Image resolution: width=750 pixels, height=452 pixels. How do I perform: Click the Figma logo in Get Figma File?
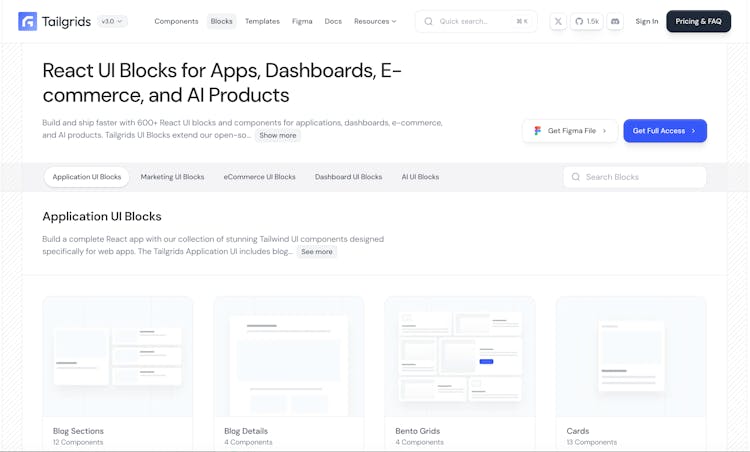(x=538, y=131)
